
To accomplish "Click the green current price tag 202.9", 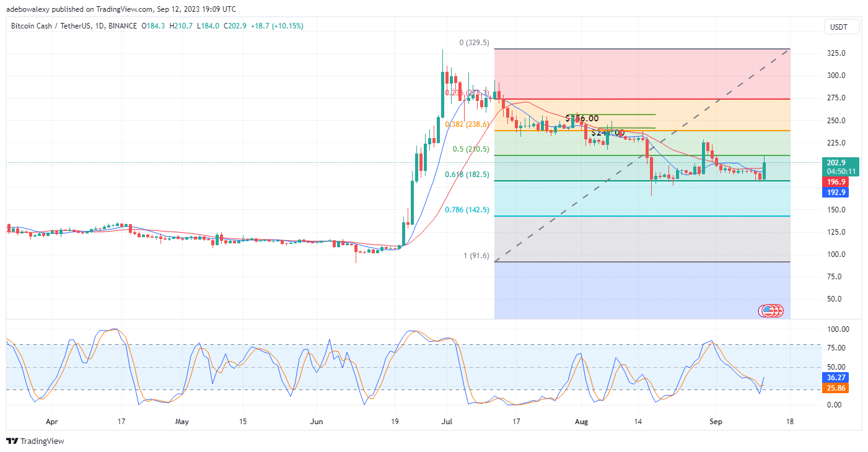I will [840, 162].
